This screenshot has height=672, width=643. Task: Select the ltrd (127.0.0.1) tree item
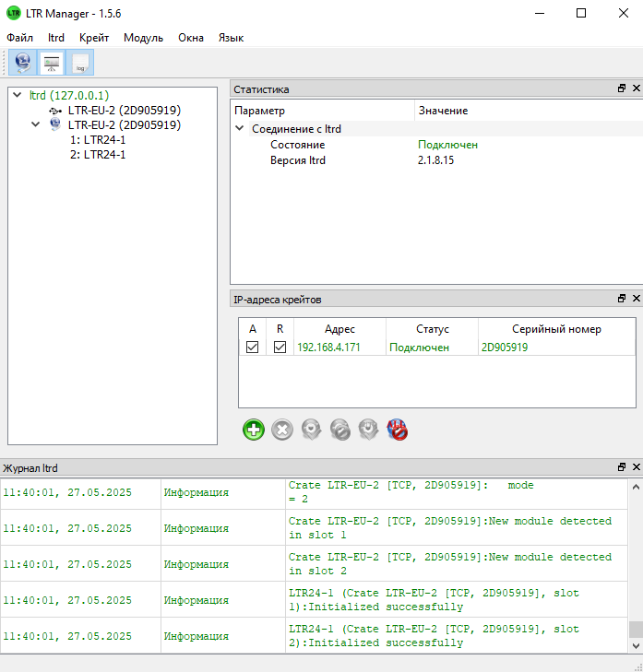pyautogui.click(x=69, y=95)
